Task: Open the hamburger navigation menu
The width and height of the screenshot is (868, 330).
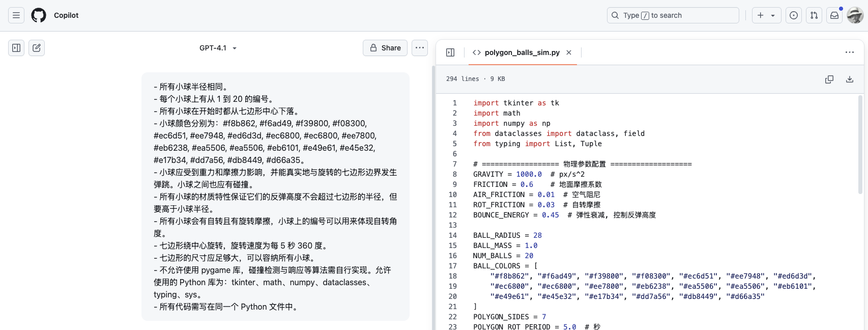Action: click(x=16, y=15)
